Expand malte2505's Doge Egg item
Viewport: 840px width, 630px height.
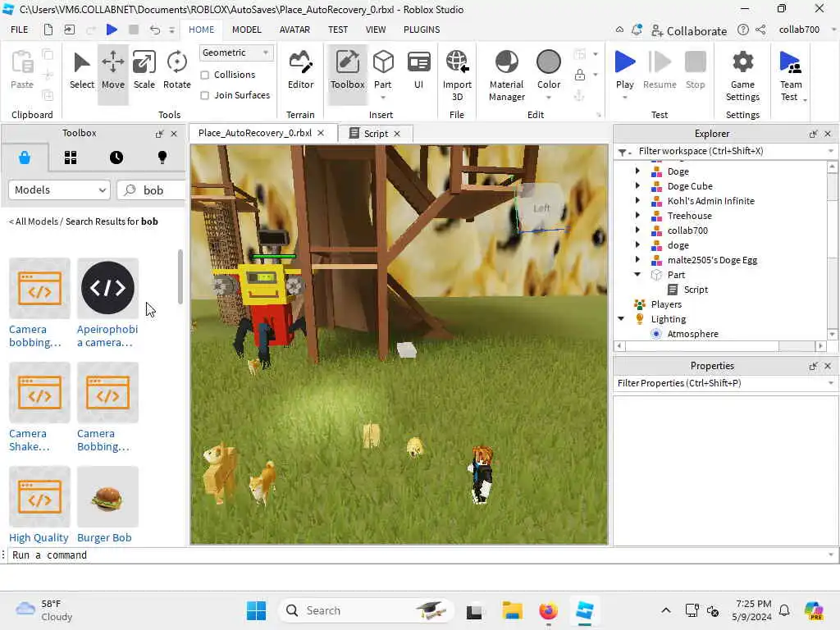pos(637,260)
